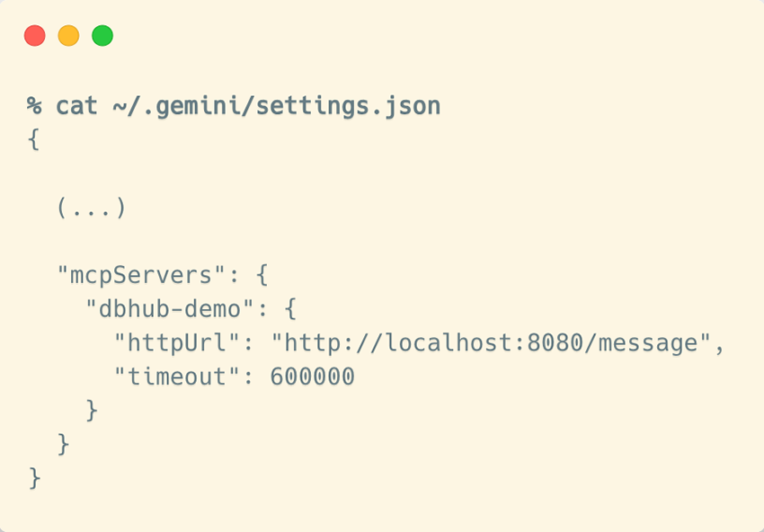This screenshot has width=764, height=532.
Task: Click the red close window button
Action: (34, 35)
